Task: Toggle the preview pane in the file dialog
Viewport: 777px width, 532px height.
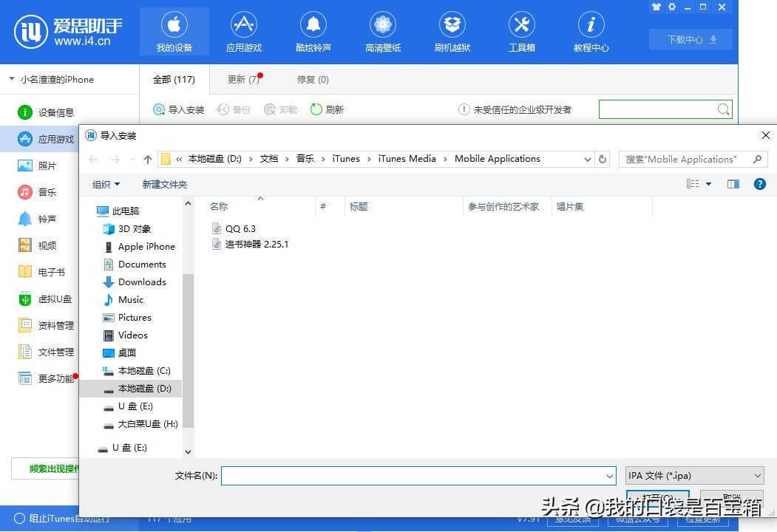Action: 733,184
